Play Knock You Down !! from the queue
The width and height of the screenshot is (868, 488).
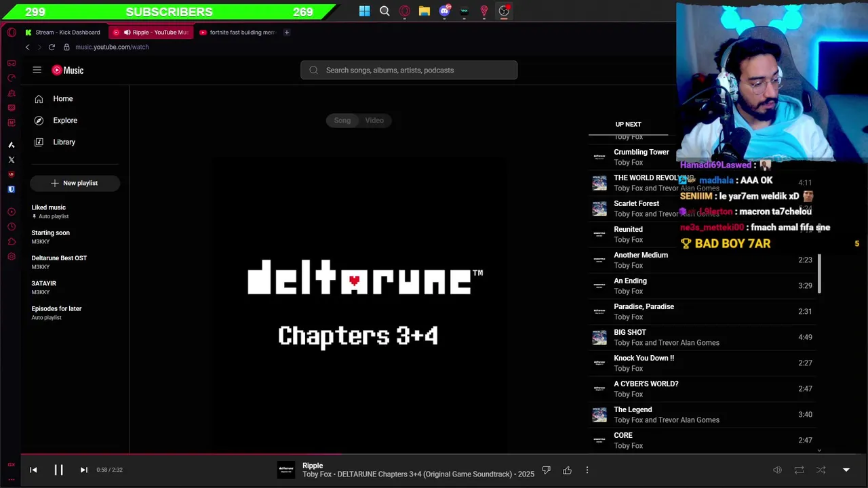tap(703, 363)
